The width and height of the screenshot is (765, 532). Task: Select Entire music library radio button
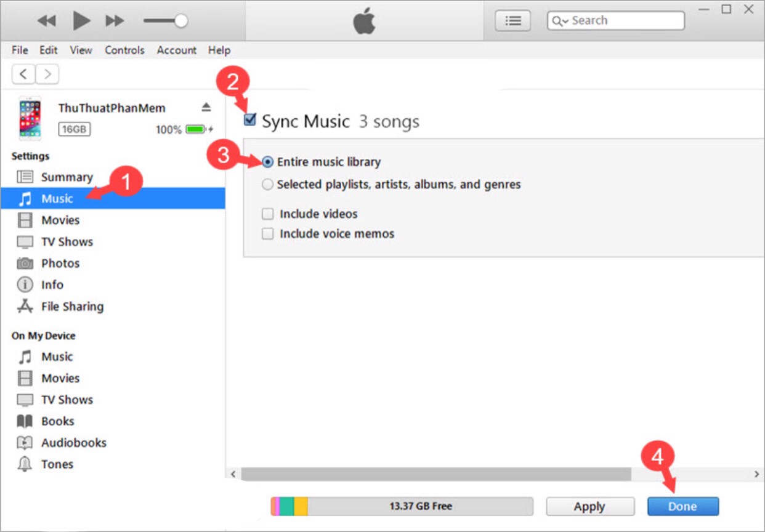pyautogui.click(x=267, y=163)
